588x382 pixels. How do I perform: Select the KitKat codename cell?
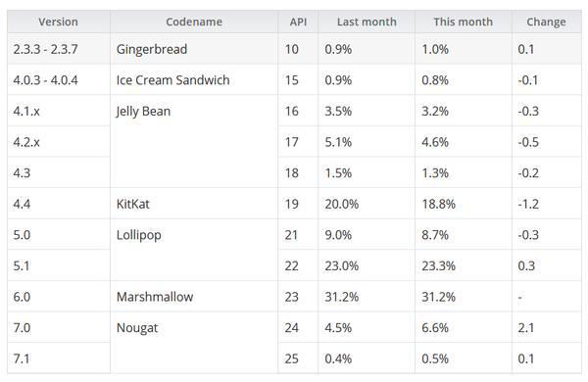(x=194, y=204)
